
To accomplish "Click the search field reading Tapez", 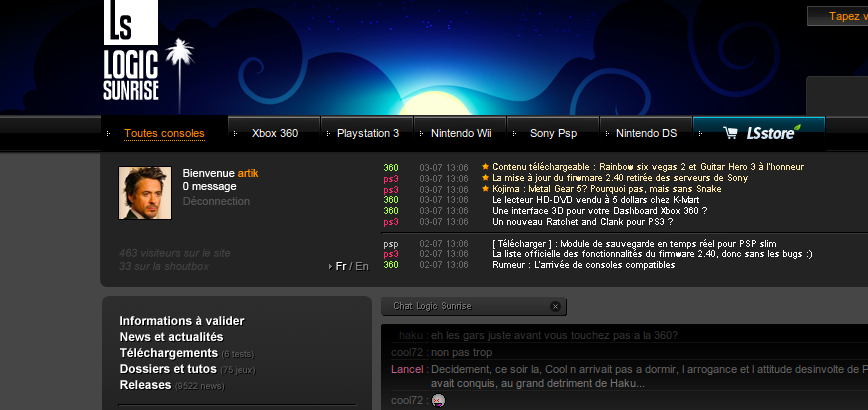I will (837, 16).
